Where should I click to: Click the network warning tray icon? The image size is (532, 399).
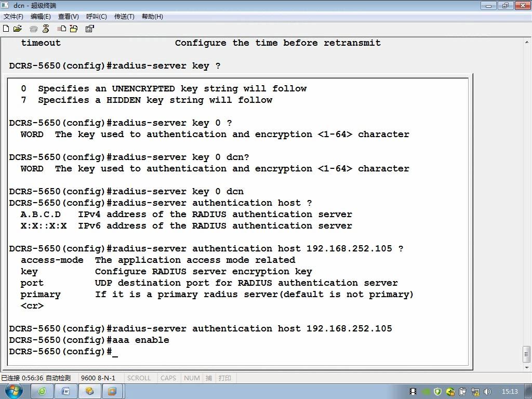(475, 392)
